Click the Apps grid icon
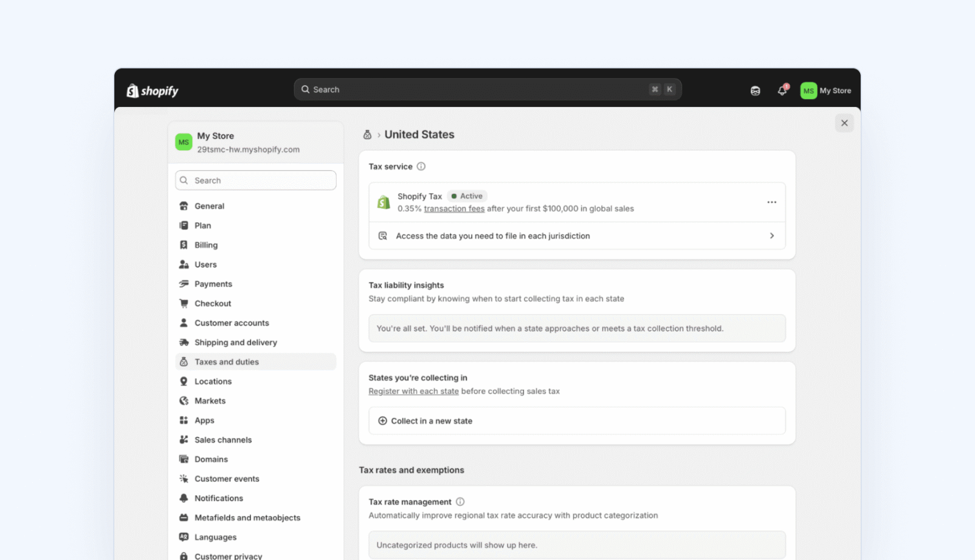975x560 pixels. click(184, 420)
